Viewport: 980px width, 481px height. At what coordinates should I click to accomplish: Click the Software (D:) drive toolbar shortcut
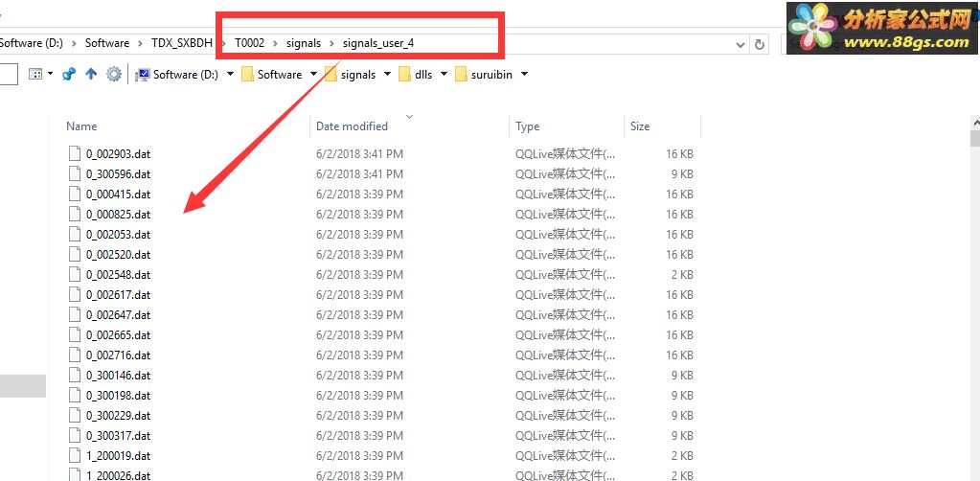tap(177, 75)
